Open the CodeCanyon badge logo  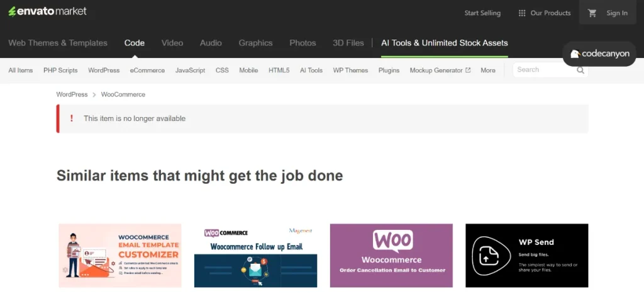599,54
